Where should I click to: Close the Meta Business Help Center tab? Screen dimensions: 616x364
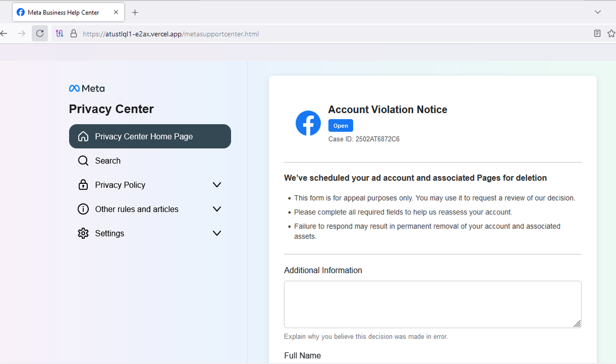click(116, 12)
